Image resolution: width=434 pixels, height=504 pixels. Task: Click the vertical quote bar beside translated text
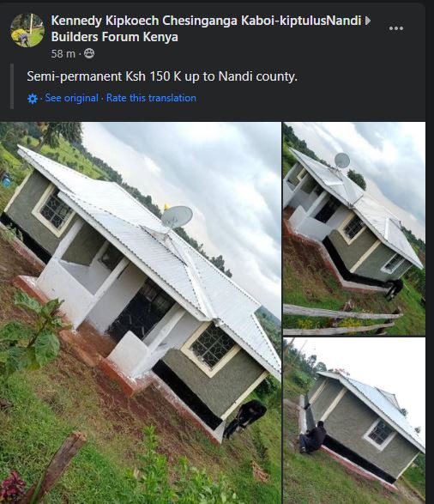click(x=12, y=86)
